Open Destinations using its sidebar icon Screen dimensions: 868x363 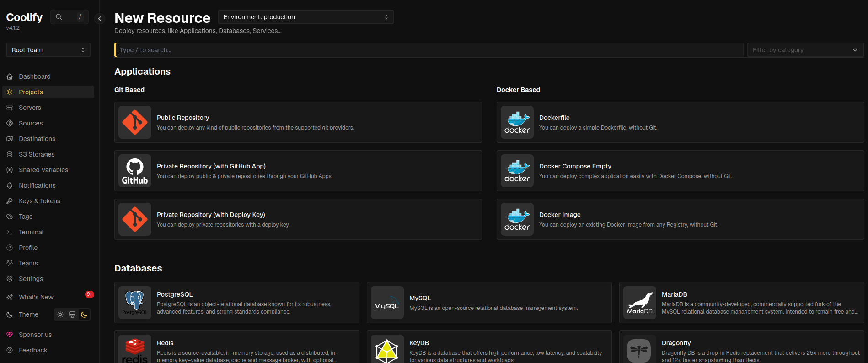pyautogui.click(x=10, y=139)
